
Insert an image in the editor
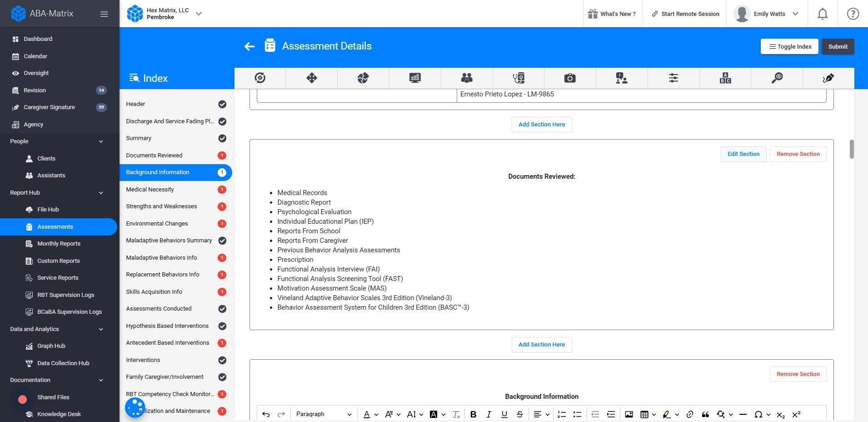629,414
